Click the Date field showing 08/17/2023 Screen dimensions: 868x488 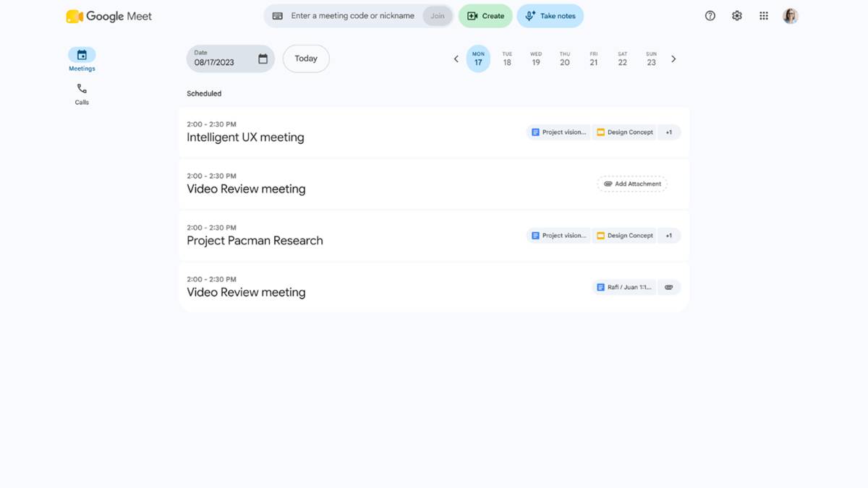coord(230,59)
